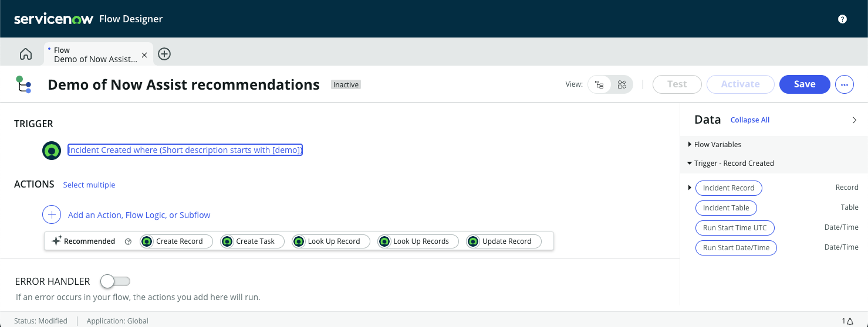Open the Incident Created trigger link
Image resolution: width=868 pixels, height=327 pixels.
[185, 150]
